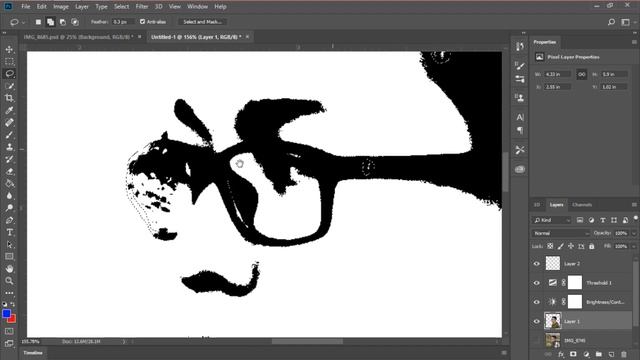
Task: Open the Normal blend mode dropdown
Action: (x=561, y=233)
